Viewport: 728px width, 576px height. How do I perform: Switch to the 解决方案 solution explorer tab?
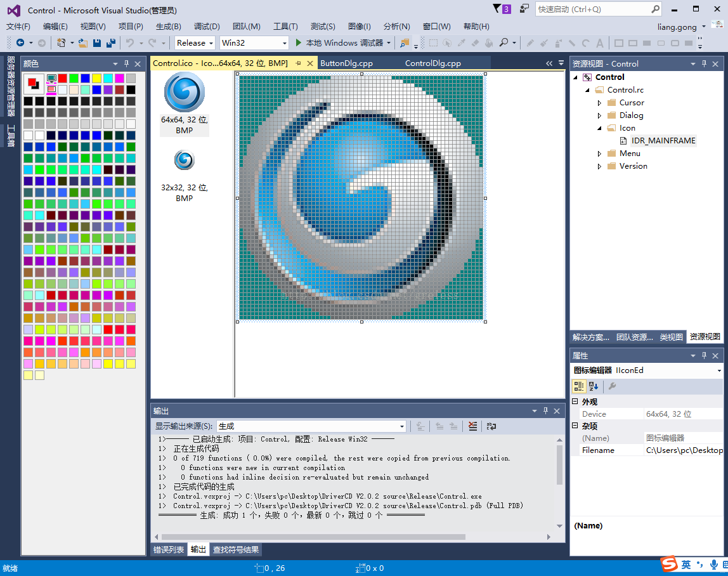point(590,337)
